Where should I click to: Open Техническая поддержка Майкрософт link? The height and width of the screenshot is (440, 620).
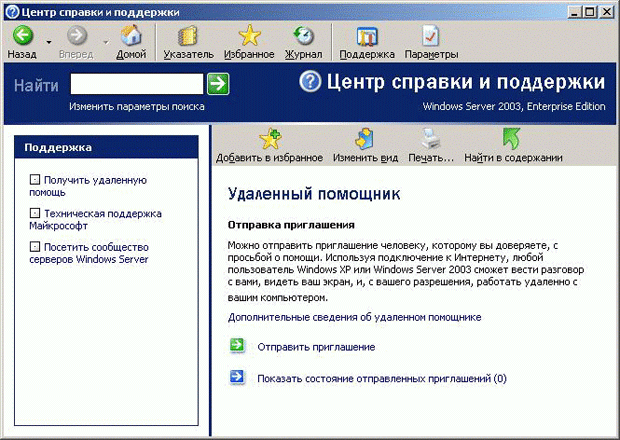(95, 219)
